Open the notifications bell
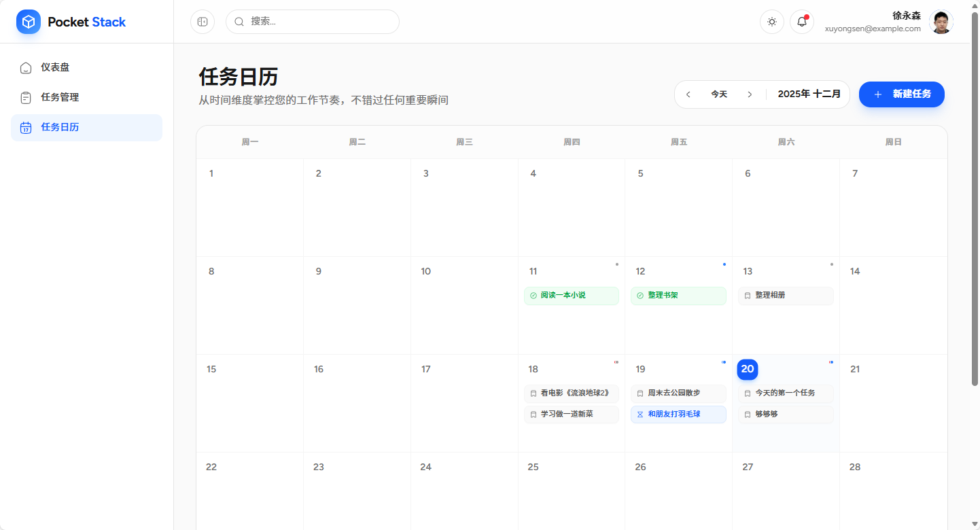Viewport: 980px width, 530px height. 802,22
